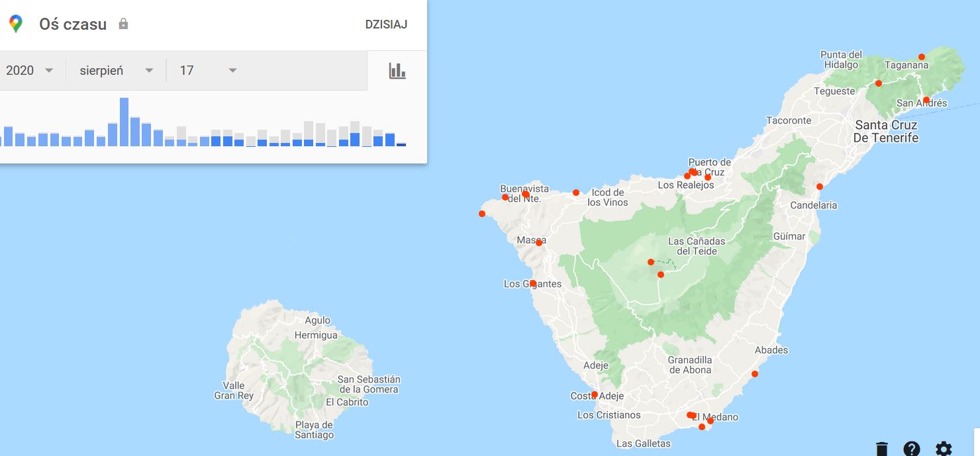
Task: Click the lock privacy icon beside Oś czasu
Action: tap(123, 24)
